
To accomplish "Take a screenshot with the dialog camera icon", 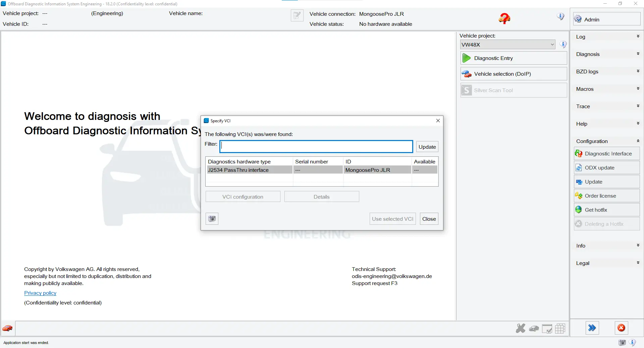I will tap(212, 219).
